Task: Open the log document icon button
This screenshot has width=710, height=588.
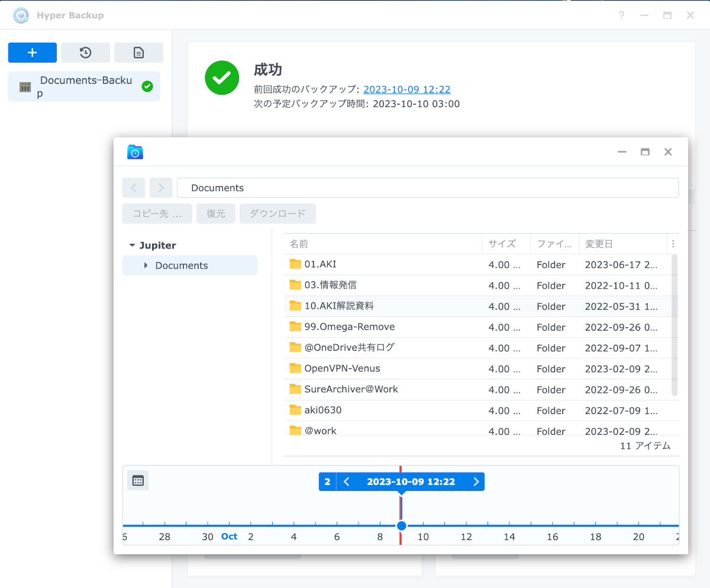Action: point(138,53)
